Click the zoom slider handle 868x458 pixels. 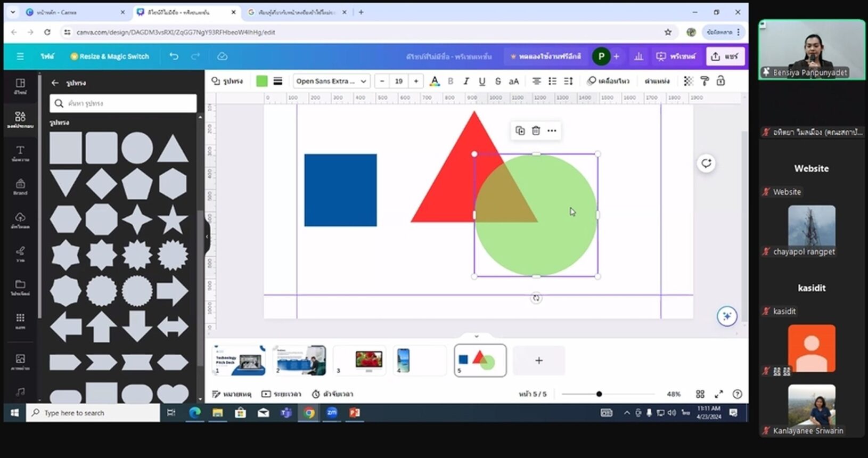click(x=599, y=394)
